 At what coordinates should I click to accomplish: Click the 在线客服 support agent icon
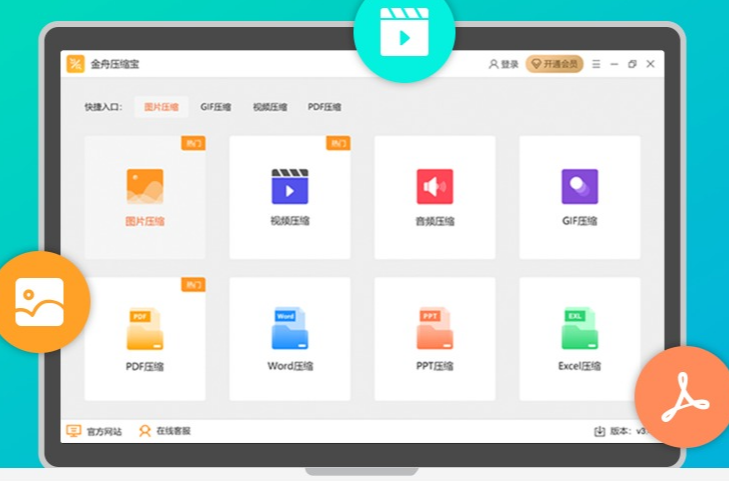tap(145, 431)
